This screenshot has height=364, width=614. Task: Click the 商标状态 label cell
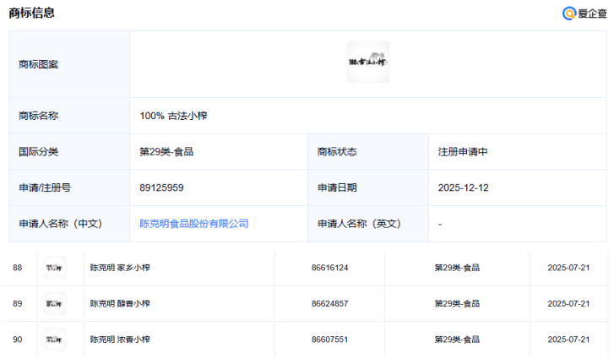368,151
